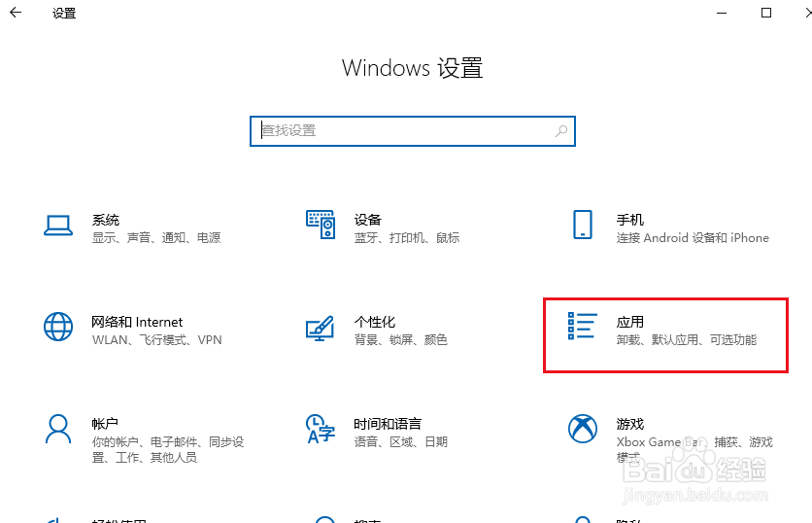
Task: Click the Time and Language icon
Action: pyautogui.click(x=321, y=429)
